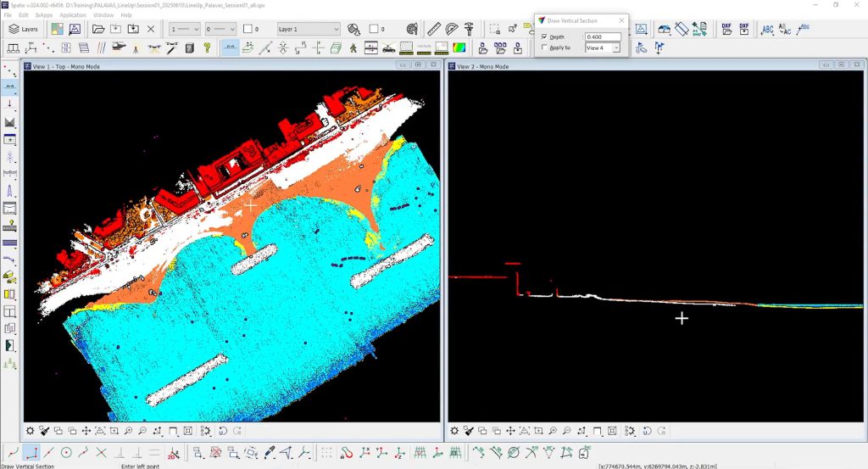Activate the Draw Vertical Section tool at bottom
Screen dimensions: 868x469
pyautogui.click(x=31, y=453)
